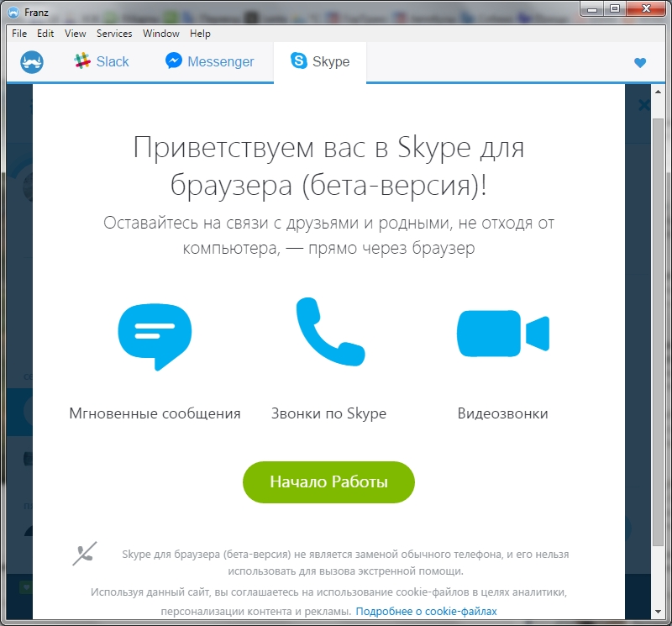Image resolution: width=672 pixels, height=626 pixels.
Task: Click the scrollbar up arrow
Action: pyautogui.click(x=658, y=92)
